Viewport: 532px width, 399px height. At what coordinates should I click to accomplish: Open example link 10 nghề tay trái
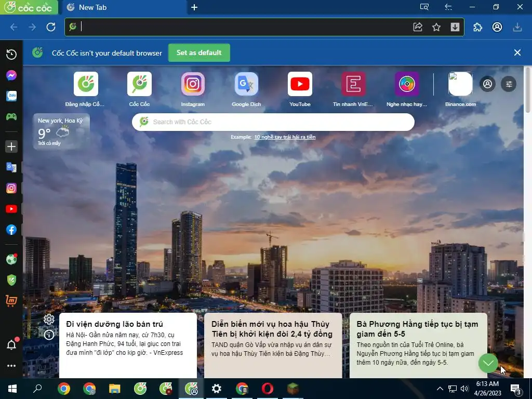285,137
